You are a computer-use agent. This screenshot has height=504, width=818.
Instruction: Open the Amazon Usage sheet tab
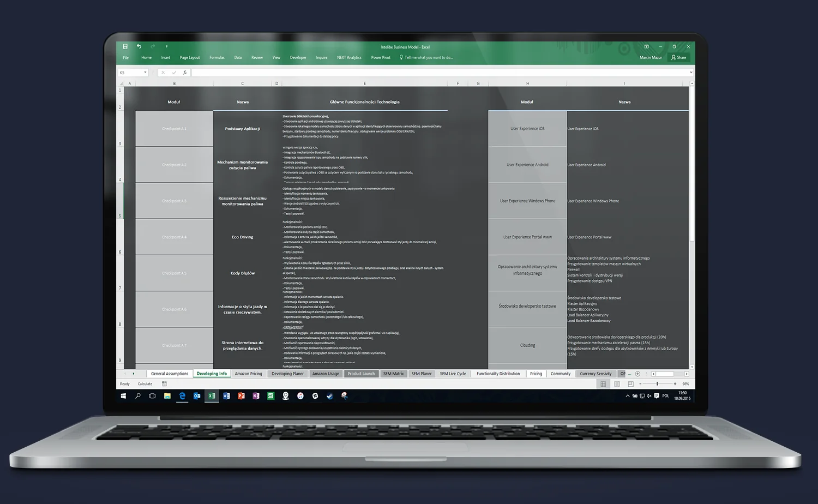(326, 374)
